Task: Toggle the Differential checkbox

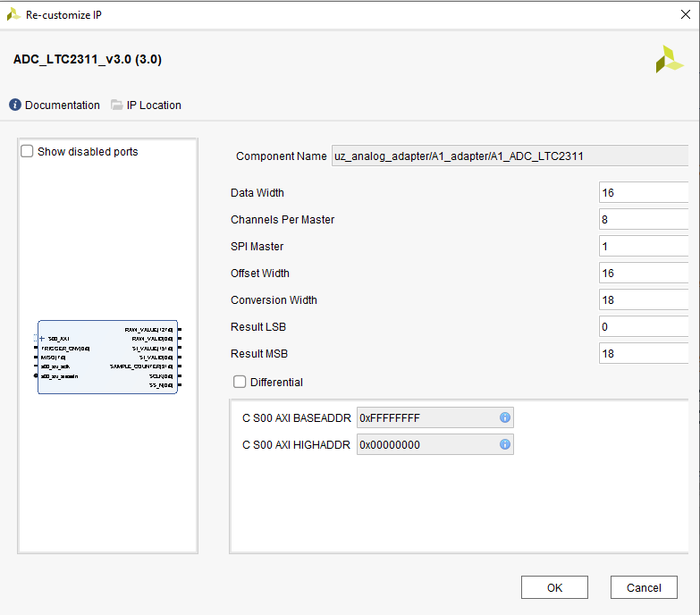Action: pos(240,383)
